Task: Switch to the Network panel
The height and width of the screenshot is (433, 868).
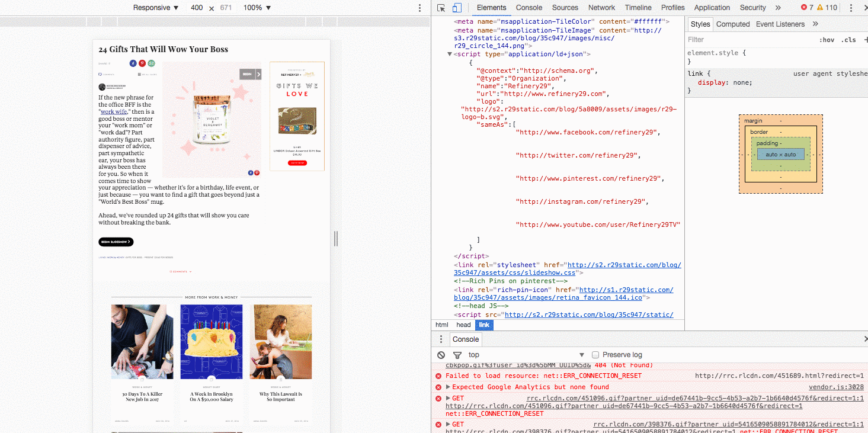Action: click(x=601, y=8)
